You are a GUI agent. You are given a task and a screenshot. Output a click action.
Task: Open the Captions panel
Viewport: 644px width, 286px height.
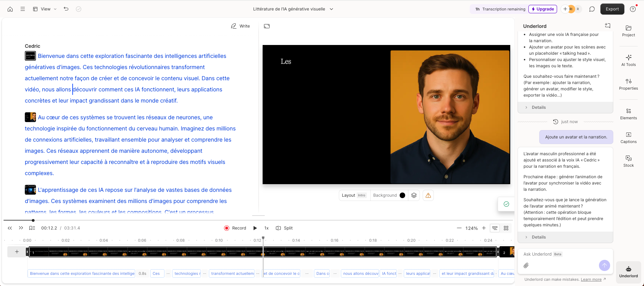[x=628, y=137]
